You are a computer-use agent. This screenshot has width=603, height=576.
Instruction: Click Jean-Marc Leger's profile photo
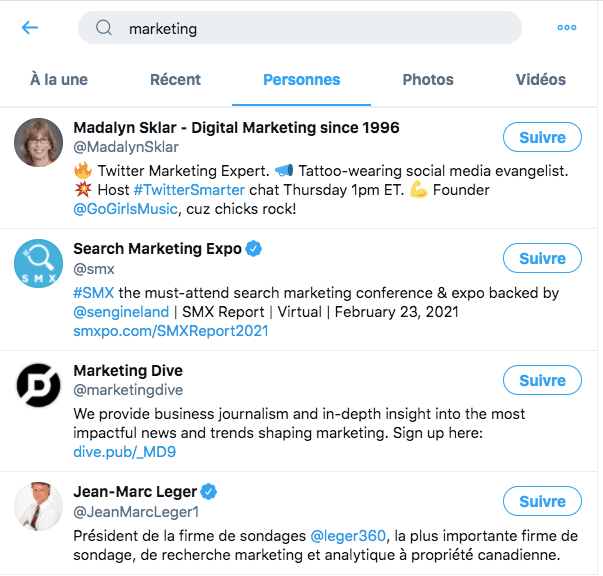[39, 507]
